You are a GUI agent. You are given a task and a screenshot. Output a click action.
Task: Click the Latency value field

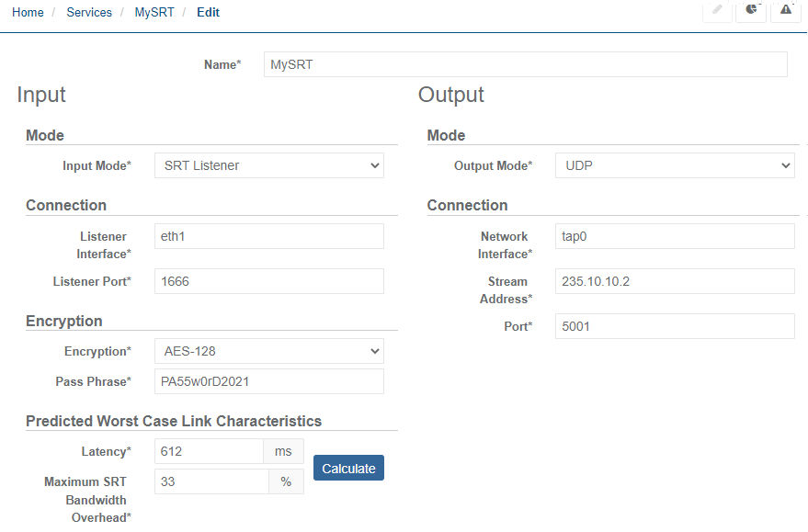coord(209,451)
